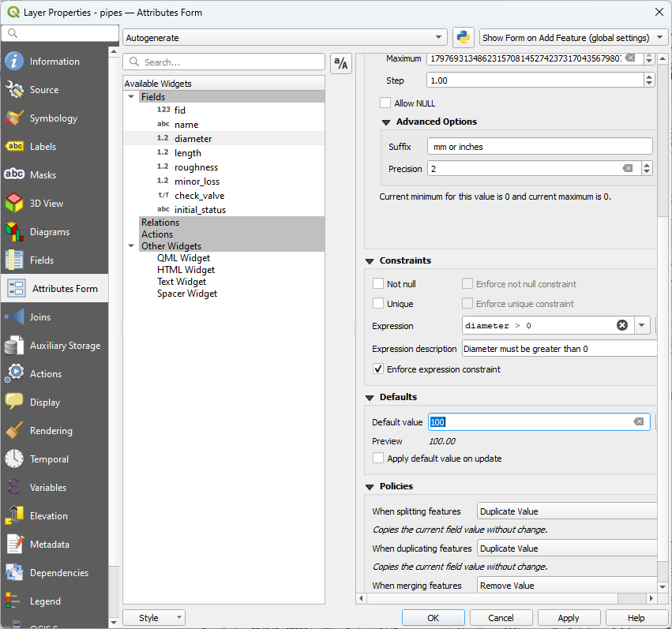Go to the 3D View section
This screenshot has height=629, width=672.
click(x=47, y=204)
